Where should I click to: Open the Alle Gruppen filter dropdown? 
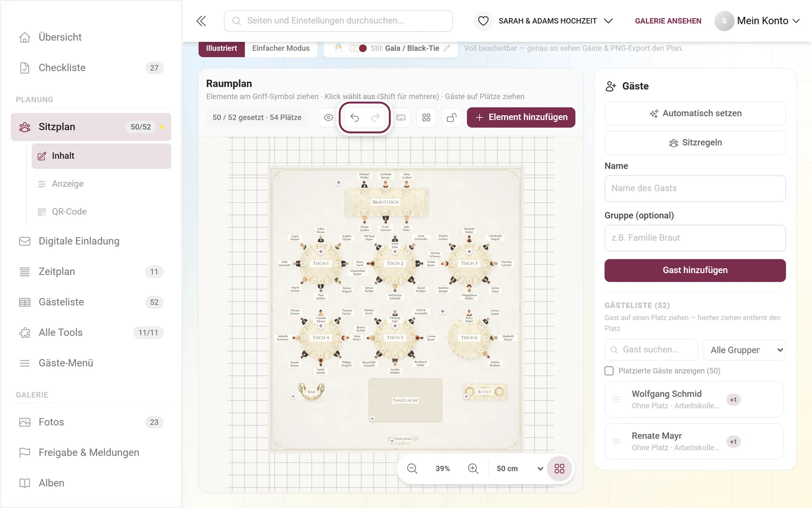(x=744, y=350)
